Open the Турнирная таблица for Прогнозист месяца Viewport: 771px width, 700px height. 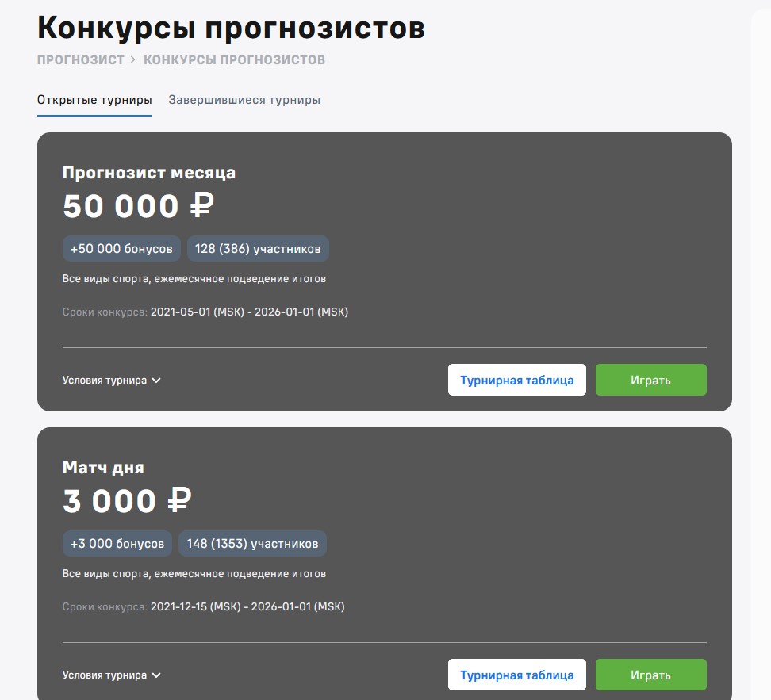[516, 380]
